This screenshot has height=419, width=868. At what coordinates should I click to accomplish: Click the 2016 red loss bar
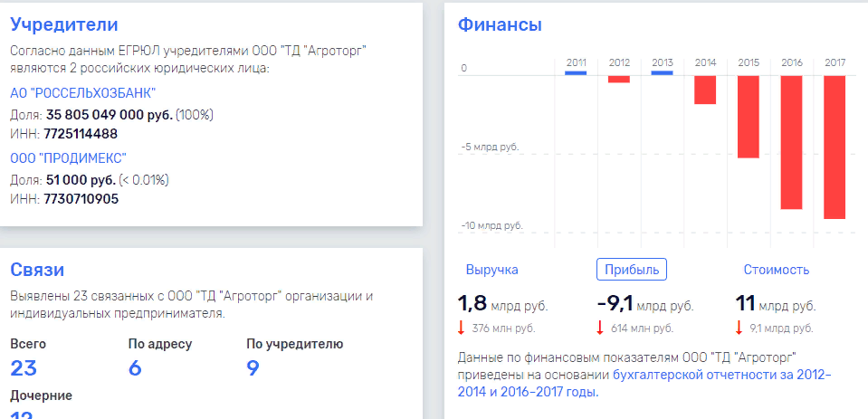(x=792, y=142)
